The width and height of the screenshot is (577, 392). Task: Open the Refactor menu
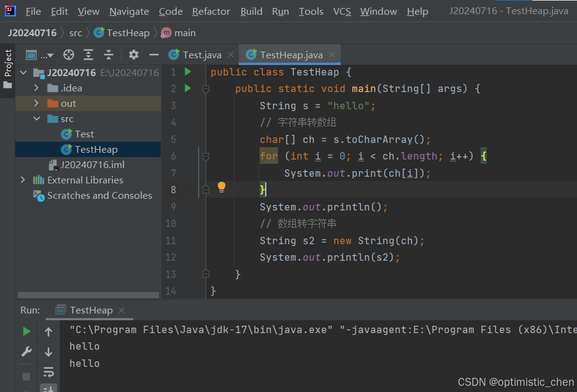pyautogui.click(x=211, y=12)
